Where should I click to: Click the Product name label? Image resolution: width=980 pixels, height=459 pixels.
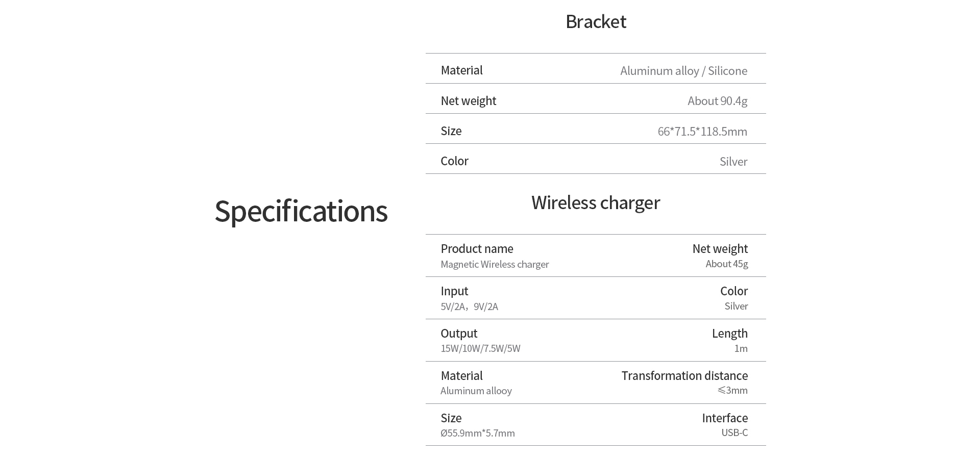477,249
